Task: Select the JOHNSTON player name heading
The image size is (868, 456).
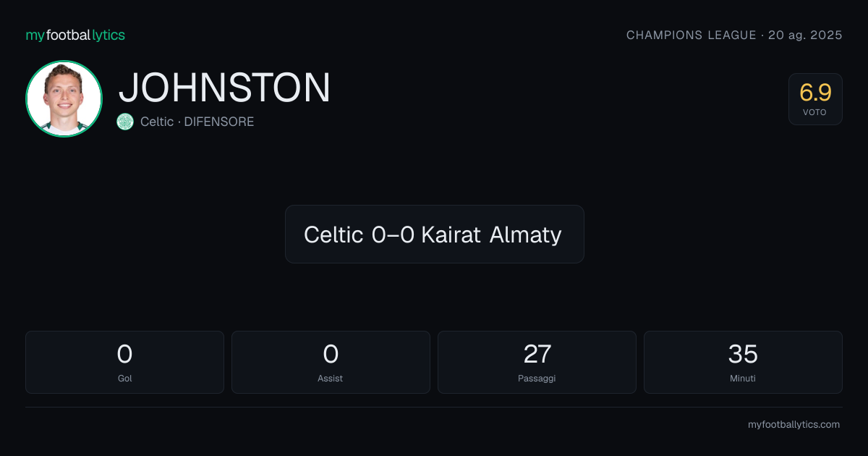Action: coord(224,88)
